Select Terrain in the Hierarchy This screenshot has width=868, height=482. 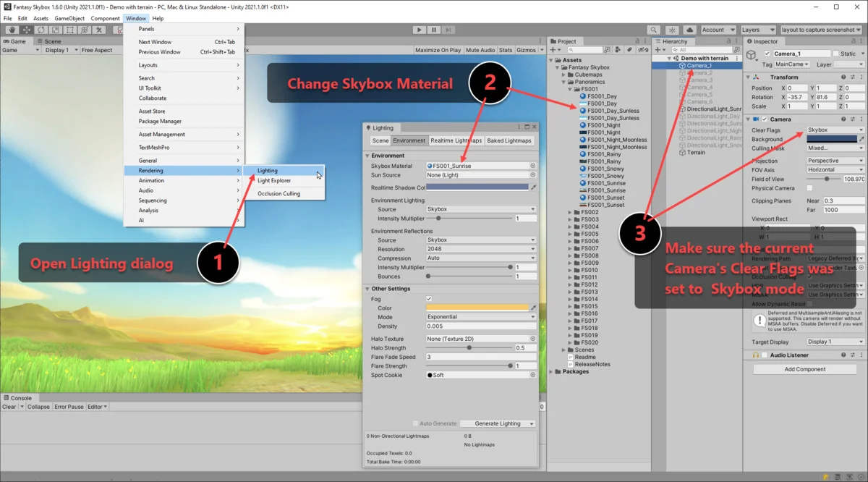(696, 153)
